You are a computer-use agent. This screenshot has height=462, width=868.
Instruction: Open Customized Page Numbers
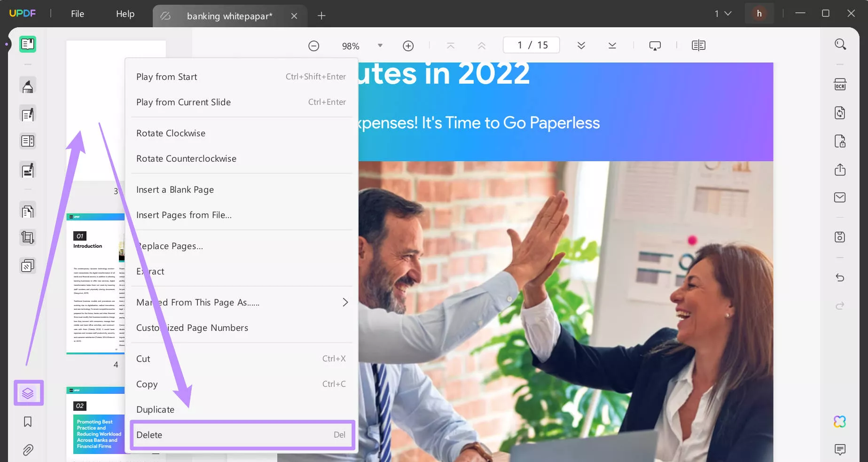(242, 328)
